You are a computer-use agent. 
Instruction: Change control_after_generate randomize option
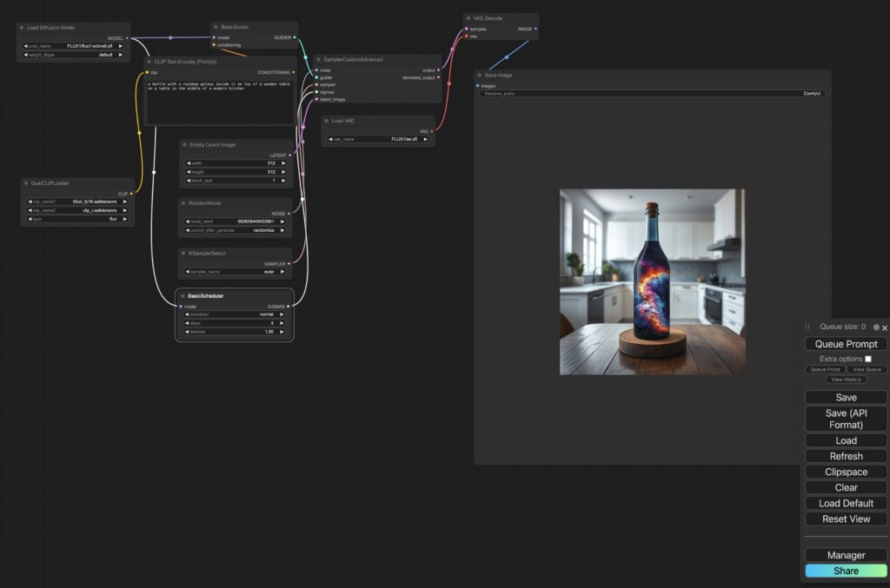coord(236,230)
